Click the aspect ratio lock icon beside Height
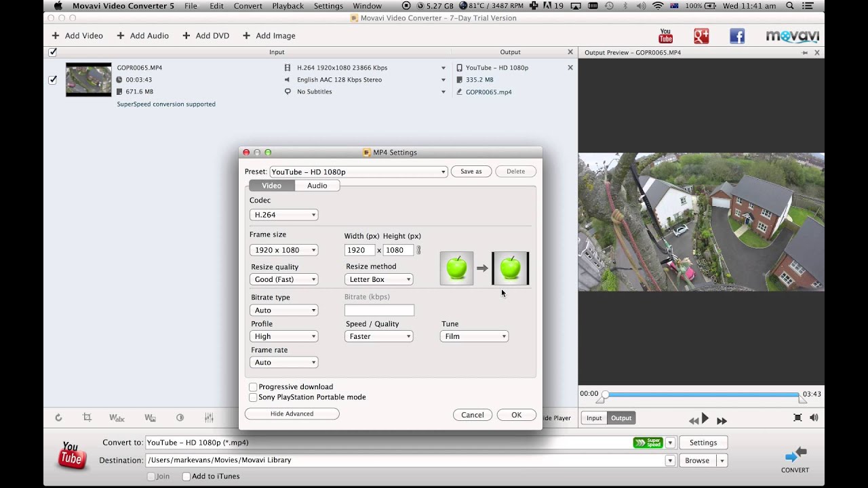This screenshot has height=488, width=868. (x=418, y=250)
